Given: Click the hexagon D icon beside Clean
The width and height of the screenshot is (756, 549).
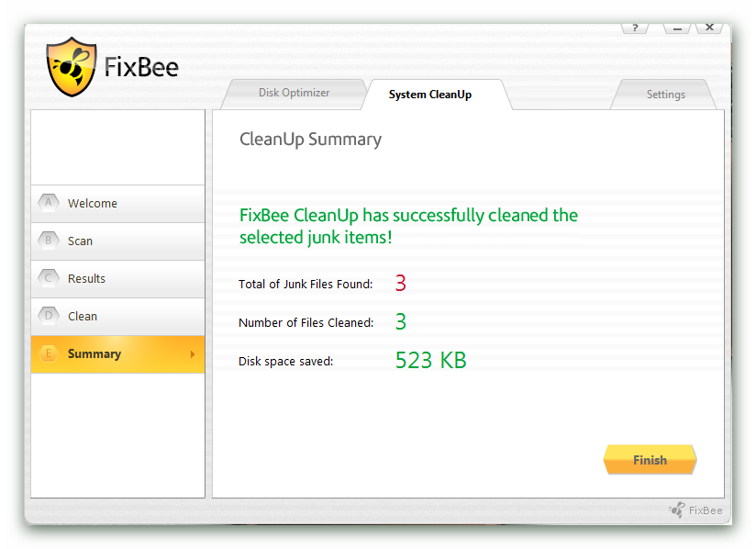Looking at the screenshot, I should tap(49, 317).
